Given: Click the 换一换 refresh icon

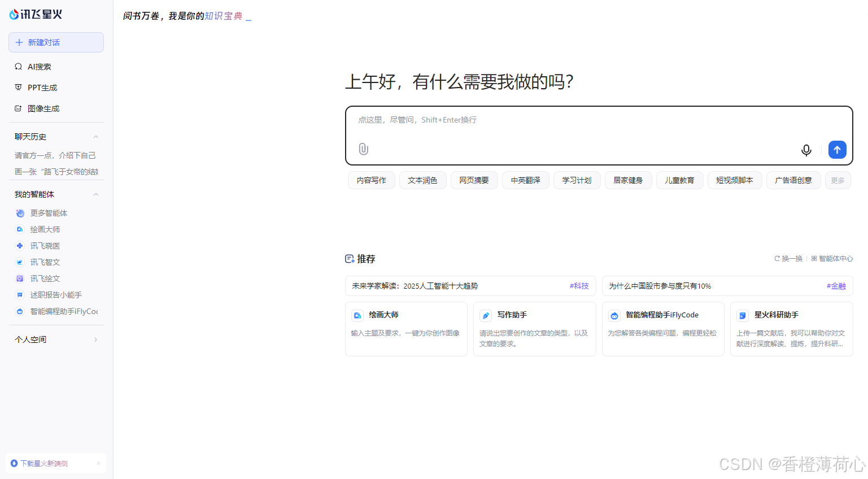Looking at the screenshot, I should [x=777, y=259].
